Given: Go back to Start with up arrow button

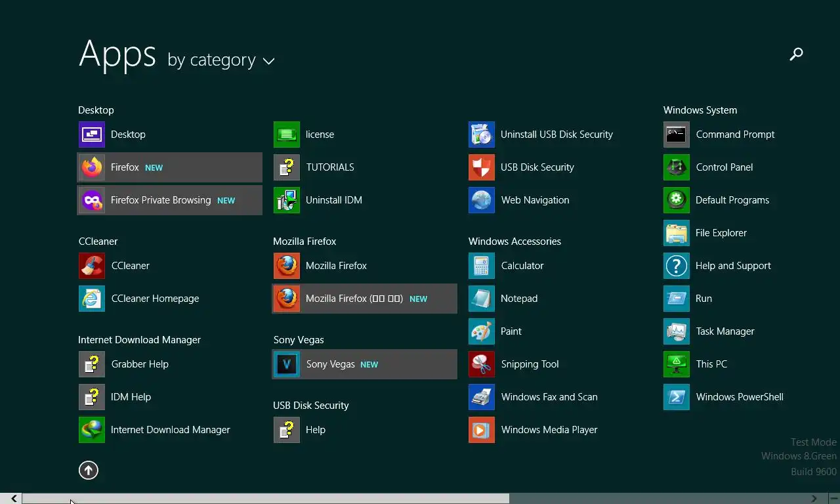Looking at the screenshot, I should click(x=89, y=470).
